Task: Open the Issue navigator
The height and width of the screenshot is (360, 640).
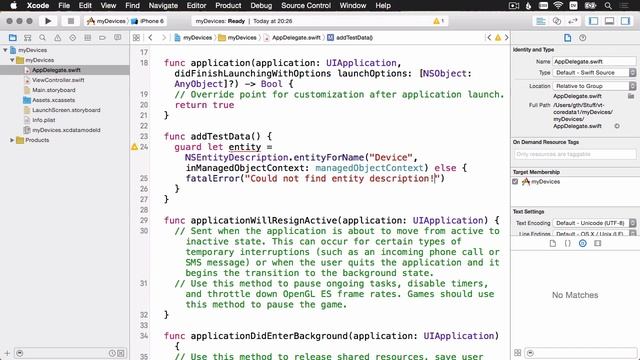Action: (x=58, y=38)
